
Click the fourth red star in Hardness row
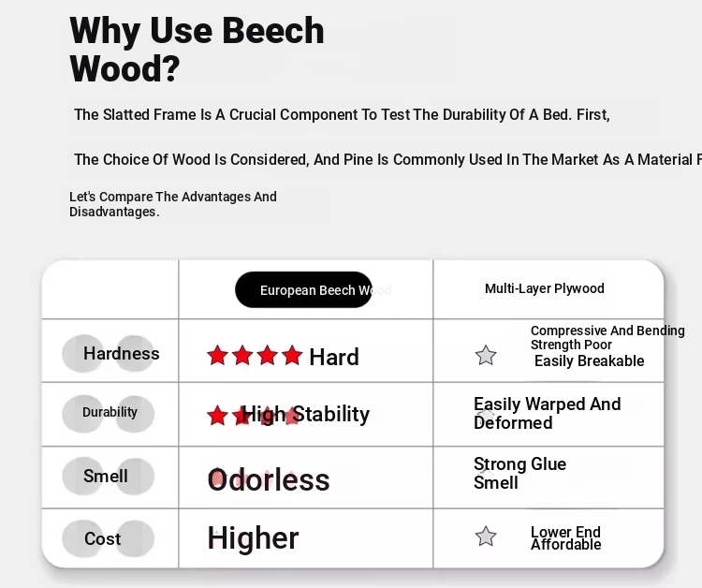coord(292,355)
